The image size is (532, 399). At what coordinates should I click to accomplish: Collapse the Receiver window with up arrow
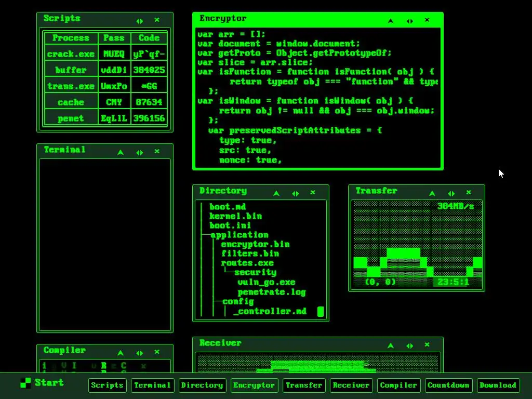(391, 345)
